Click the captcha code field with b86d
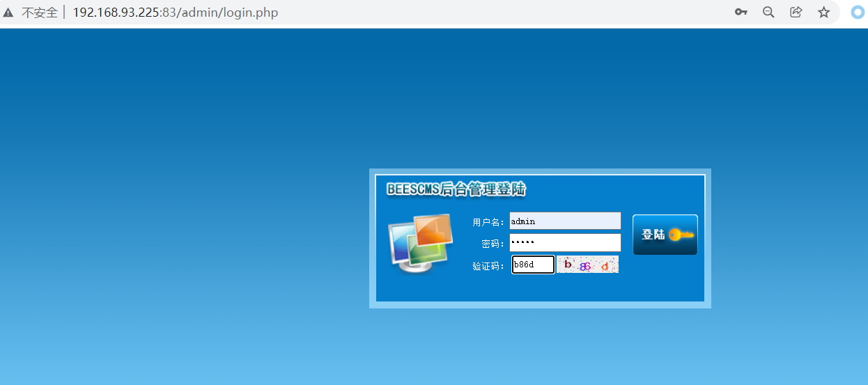868x385 pixels. [x=533, y=265]
